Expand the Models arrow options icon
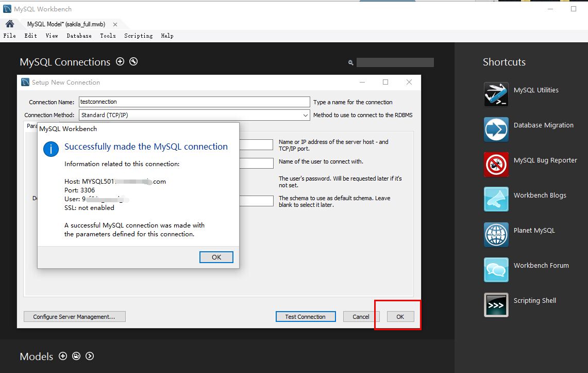The image size is (588, 373). (x=90, y=356)
